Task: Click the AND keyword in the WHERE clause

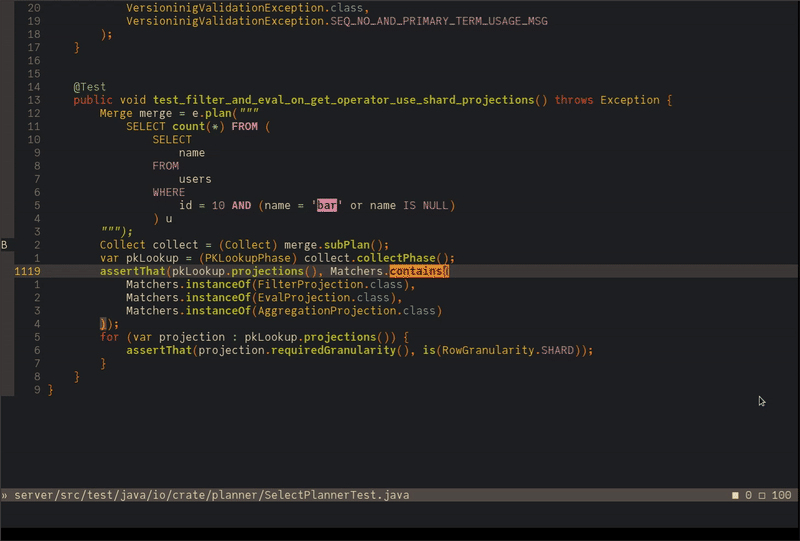Action: (241, 205)
